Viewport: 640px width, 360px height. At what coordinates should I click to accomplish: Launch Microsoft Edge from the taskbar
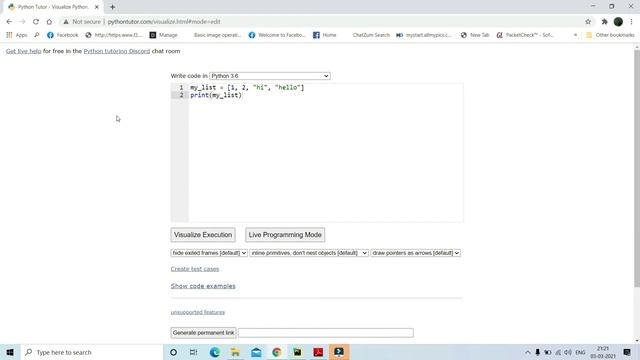pos(215,352)
